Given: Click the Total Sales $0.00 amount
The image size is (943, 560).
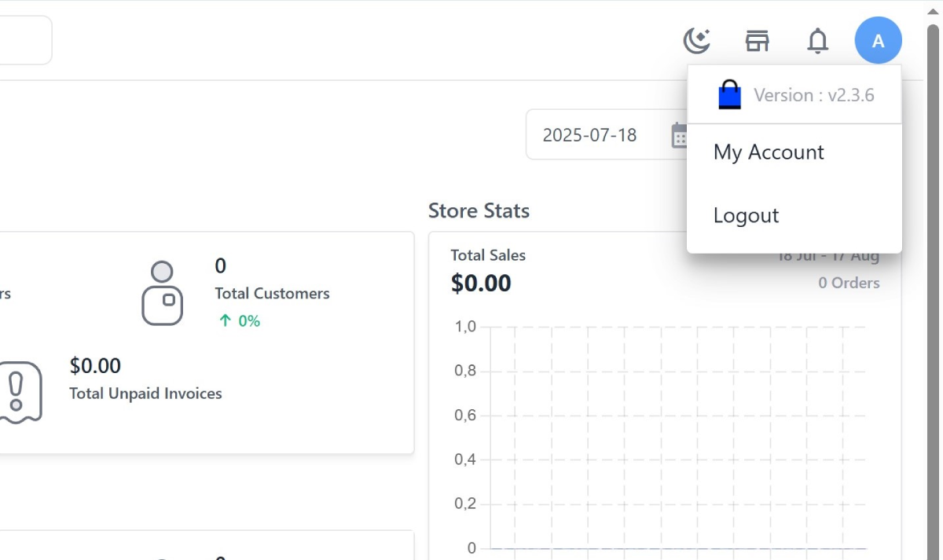Looking at the screenshot, I should [x=481, y=283].
